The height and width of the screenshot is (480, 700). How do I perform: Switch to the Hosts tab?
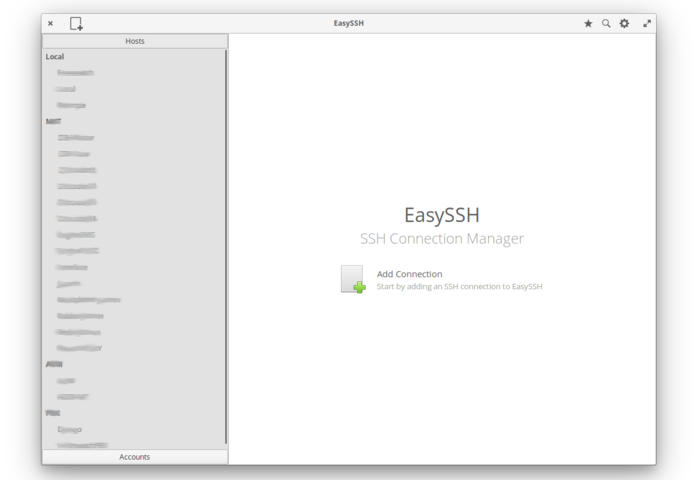(135, 41)
